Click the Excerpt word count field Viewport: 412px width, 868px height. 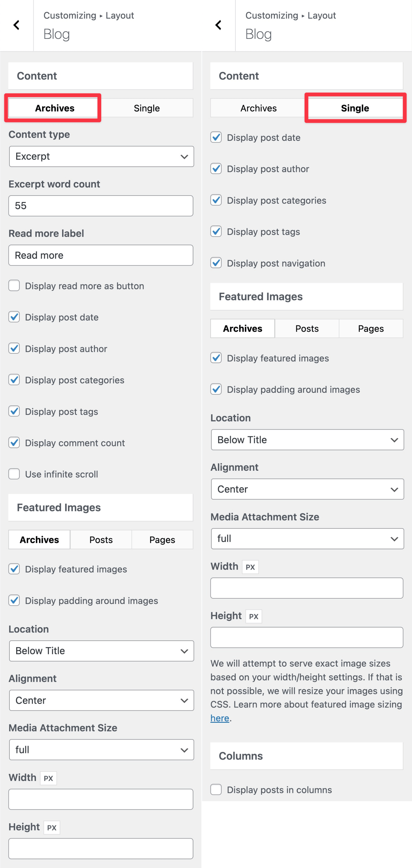pos(101,206)
